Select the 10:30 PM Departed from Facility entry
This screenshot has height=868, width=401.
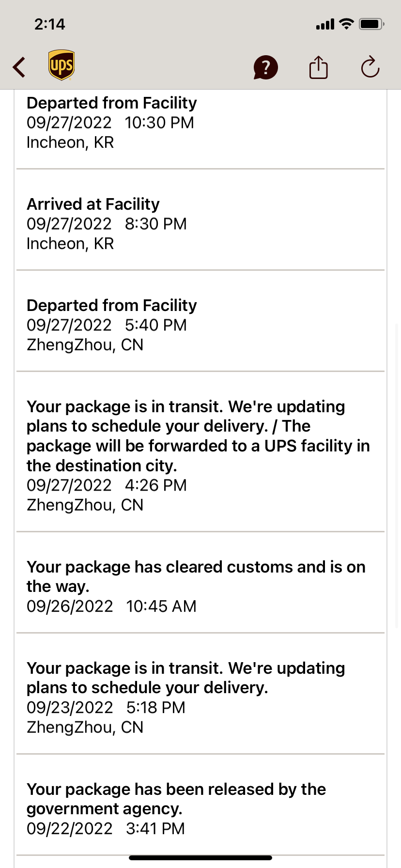click(x=112, y=103)
